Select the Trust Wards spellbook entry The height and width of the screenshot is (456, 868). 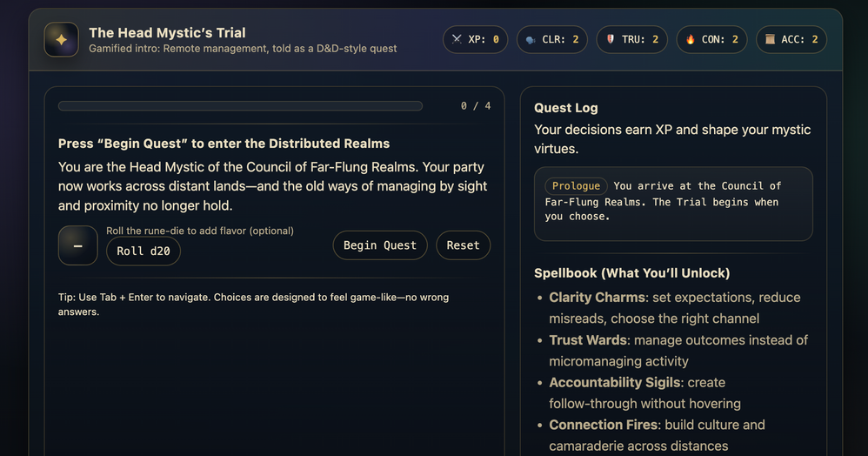point(589,340)
